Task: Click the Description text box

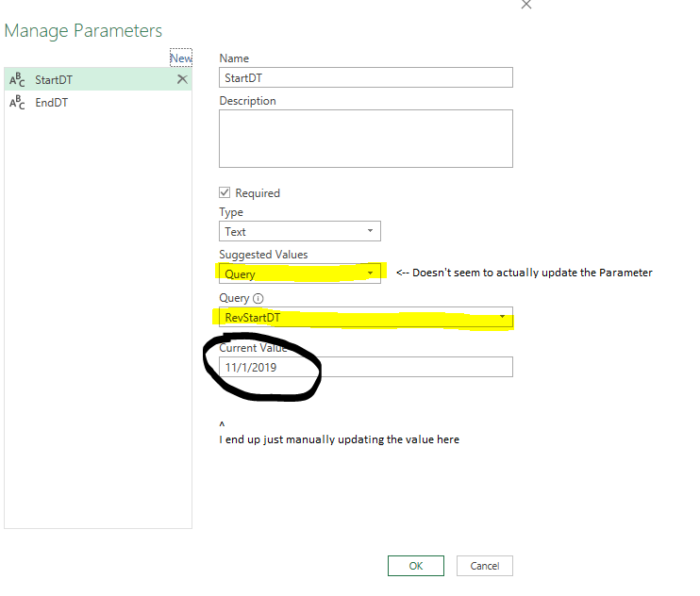Action: pyautogui.click(x=366, y=139)
